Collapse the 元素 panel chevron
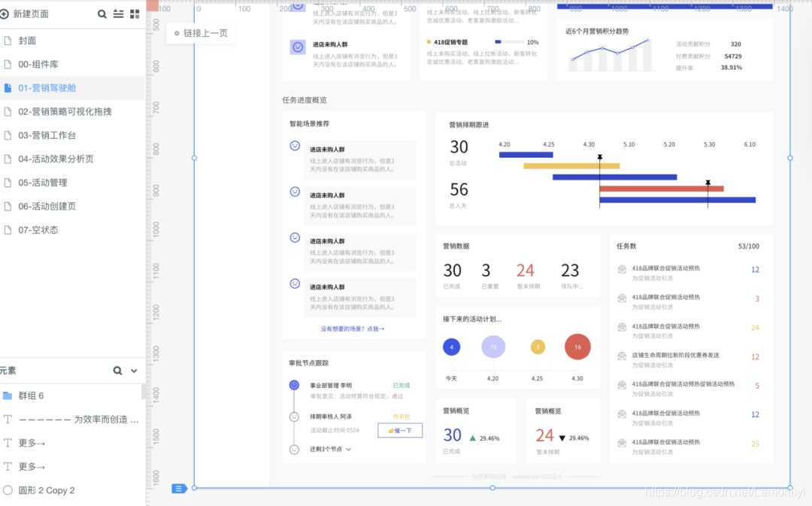Image resolution: width=812 pixels, height=506 pixels. (x=134, y=371)
